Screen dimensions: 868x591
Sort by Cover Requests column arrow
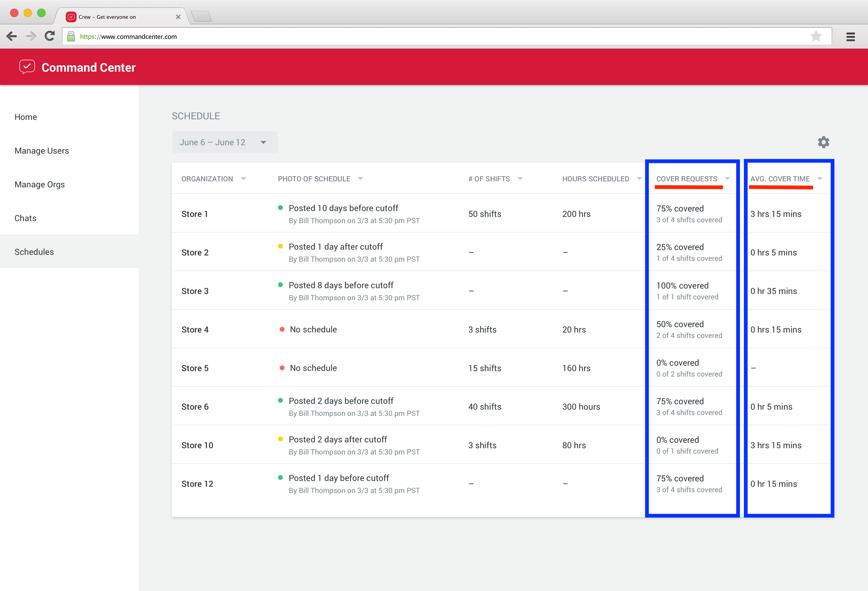tap(727, 178)
